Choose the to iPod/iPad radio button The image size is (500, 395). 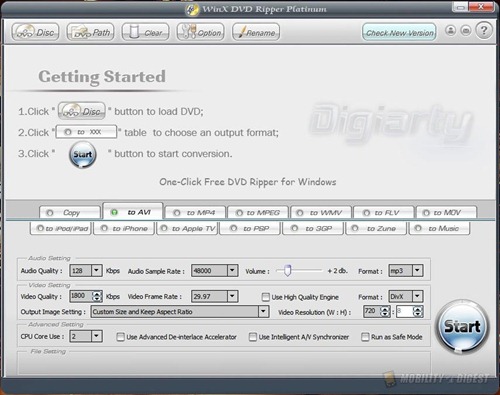tap(40, 228)
